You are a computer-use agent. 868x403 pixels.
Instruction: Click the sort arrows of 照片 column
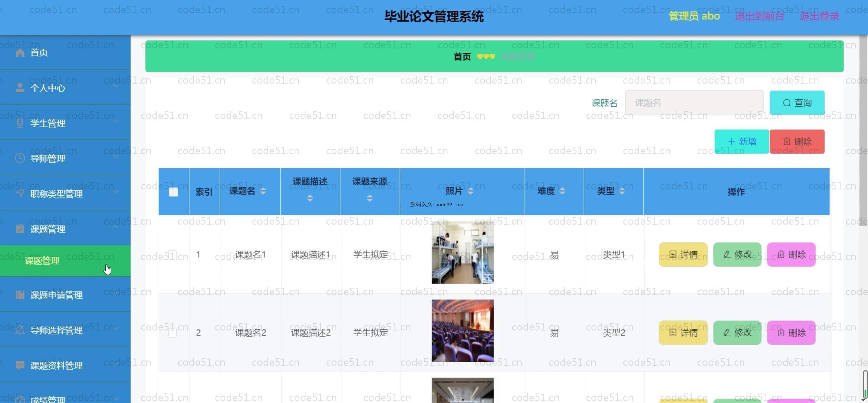coord(470,191)
